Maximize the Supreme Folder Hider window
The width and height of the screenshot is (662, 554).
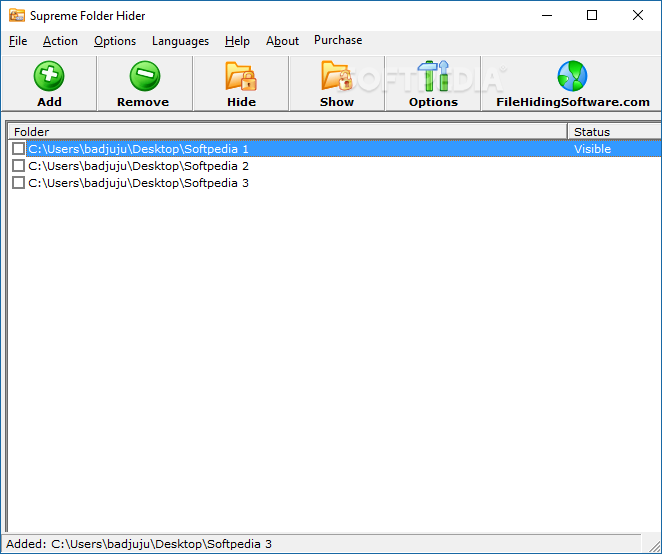[592, 16]
